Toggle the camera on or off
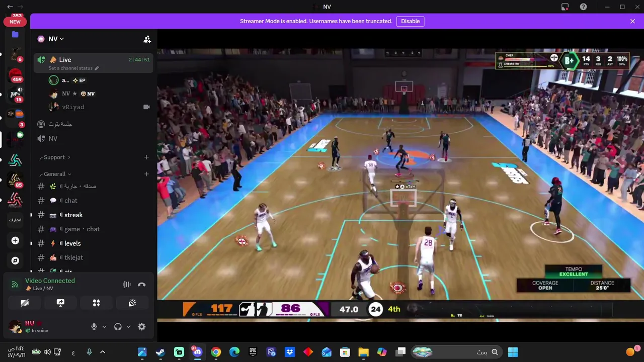 (x=25, y=303)
